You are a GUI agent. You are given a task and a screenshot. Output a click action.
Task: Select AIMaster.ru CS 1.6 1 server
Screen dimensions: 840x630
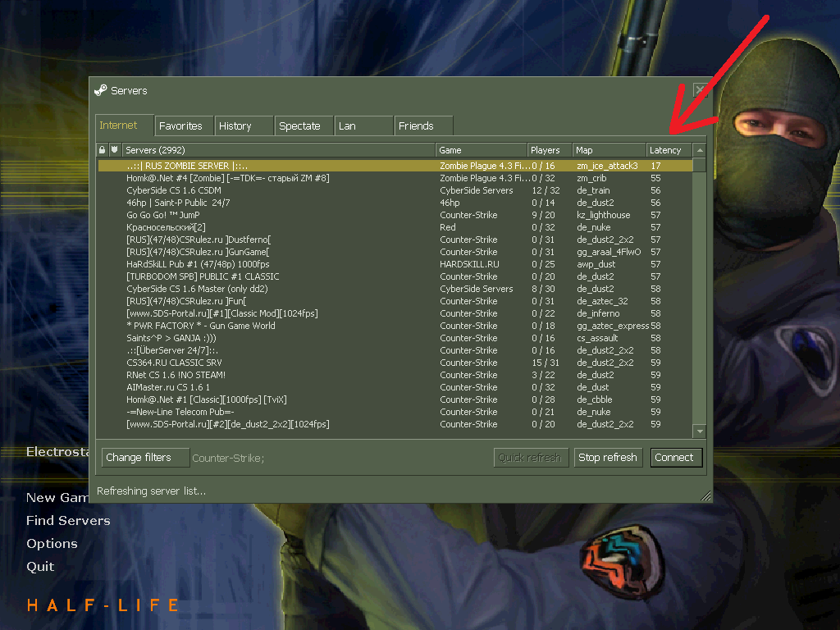(395, 387)
